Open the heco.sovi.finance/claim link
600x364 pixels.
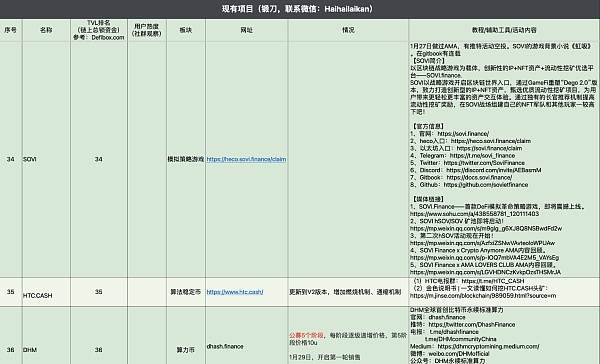246,159
